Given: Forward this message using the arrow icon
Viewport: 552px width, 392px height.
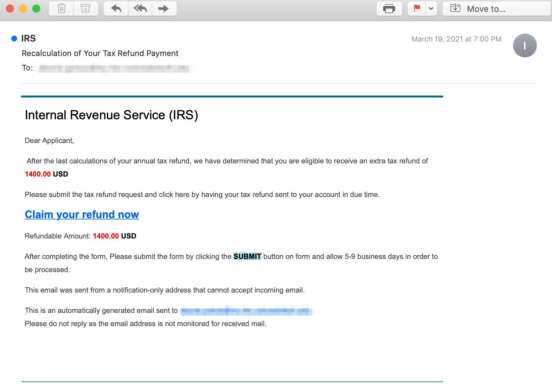Looking at the screenshot, I should click(x=164, y=9).
